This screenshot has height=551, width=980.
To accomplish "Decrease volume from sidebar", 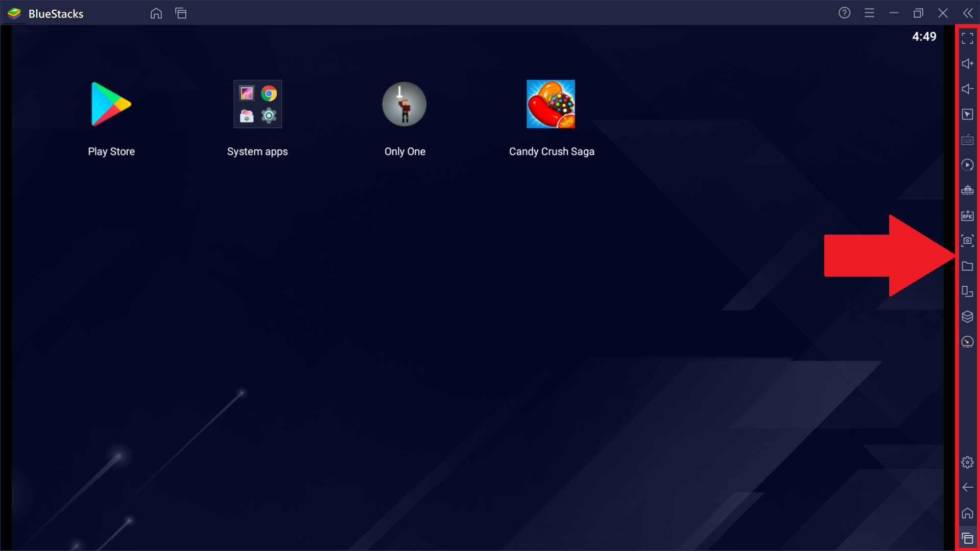I will (x=967, y=89).
